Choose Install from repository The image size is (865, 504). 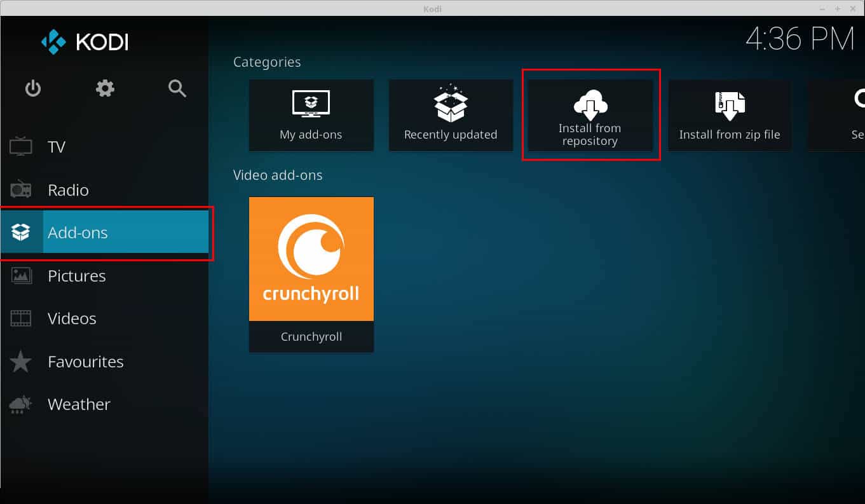click(x=590, y=115)
